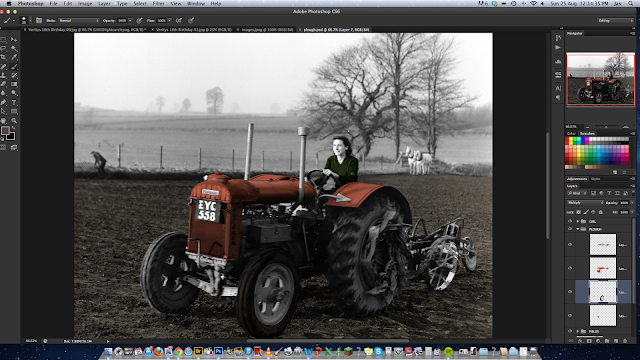Open the Multiply blend mode dropdown
The width and height of the screenshot is (640, 360).
585,202
